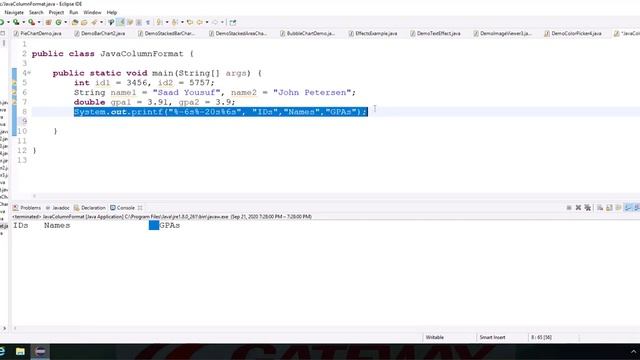Click the Clear Console icon
The width and height of the screenshot is (640, 360).
point(600,208)
